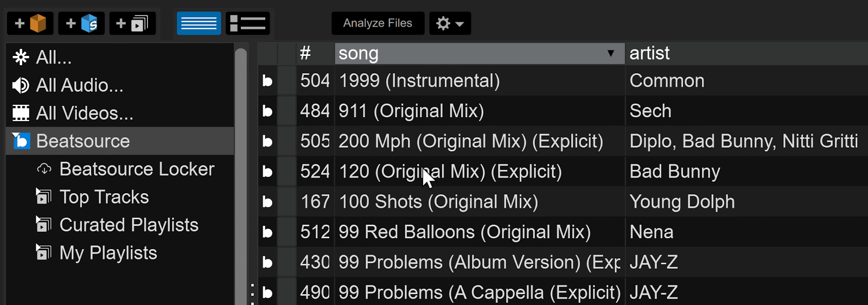Select 99 Problems (Album Version)
The height and width of the screenshot is (305, 868).
480,263
